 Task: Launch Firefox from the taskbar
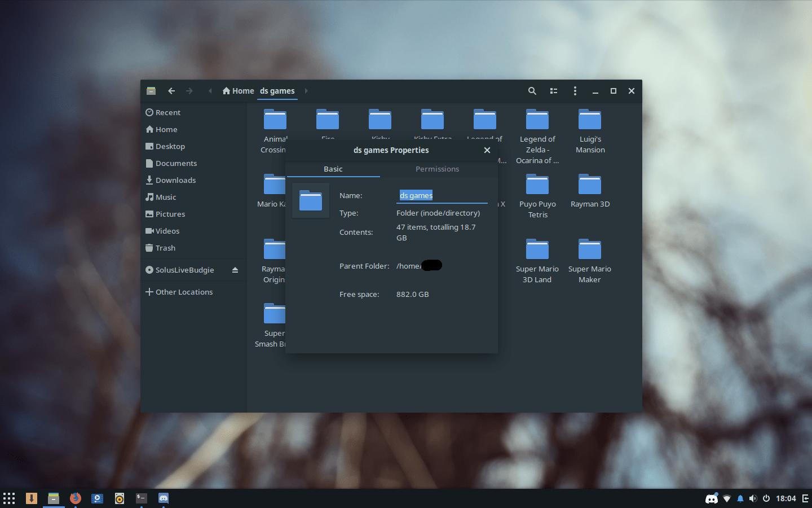pos(76,498)
